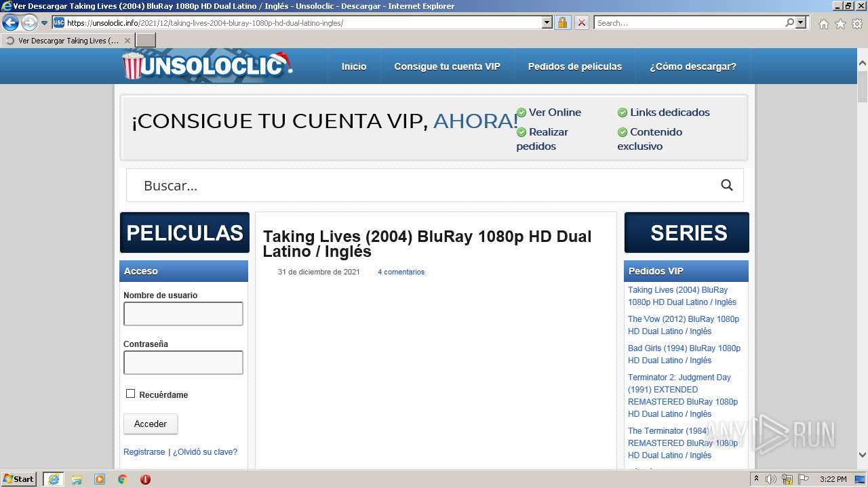Click the Nombre de usuario field
Screen dimensions: 868x488
pyautogui.click(x=183, y=314)
